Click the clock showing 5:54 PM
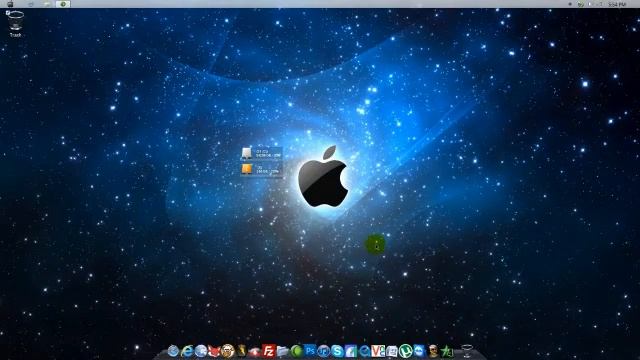 click(x=617, y=4)
